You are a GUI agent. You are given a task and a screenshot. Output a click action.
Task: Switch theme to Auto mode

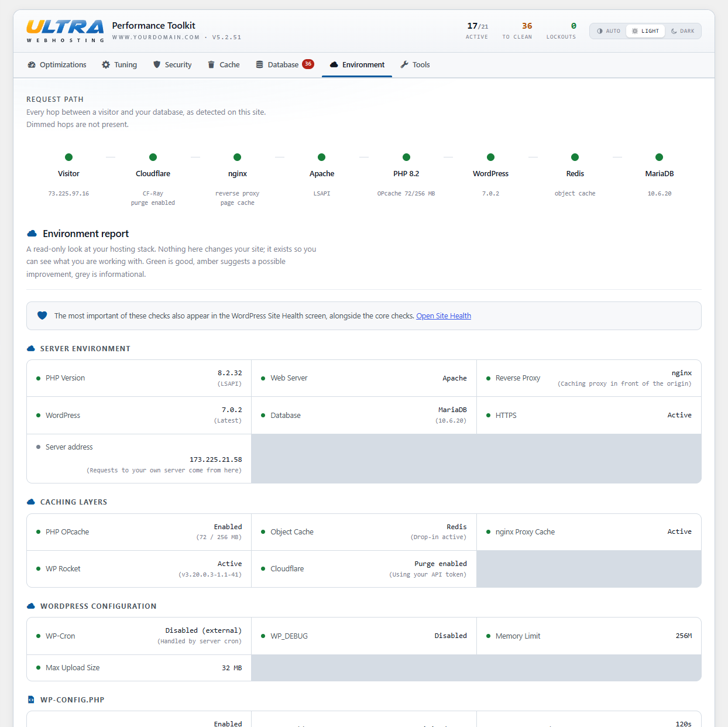pos(609,31)
